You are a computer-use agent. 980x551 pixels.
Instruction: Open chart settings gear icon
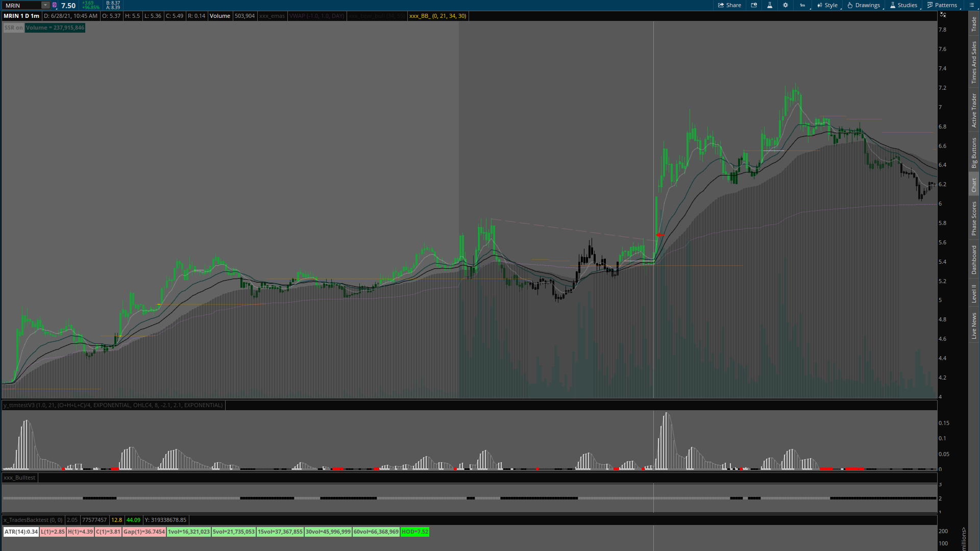coord(786,5)
